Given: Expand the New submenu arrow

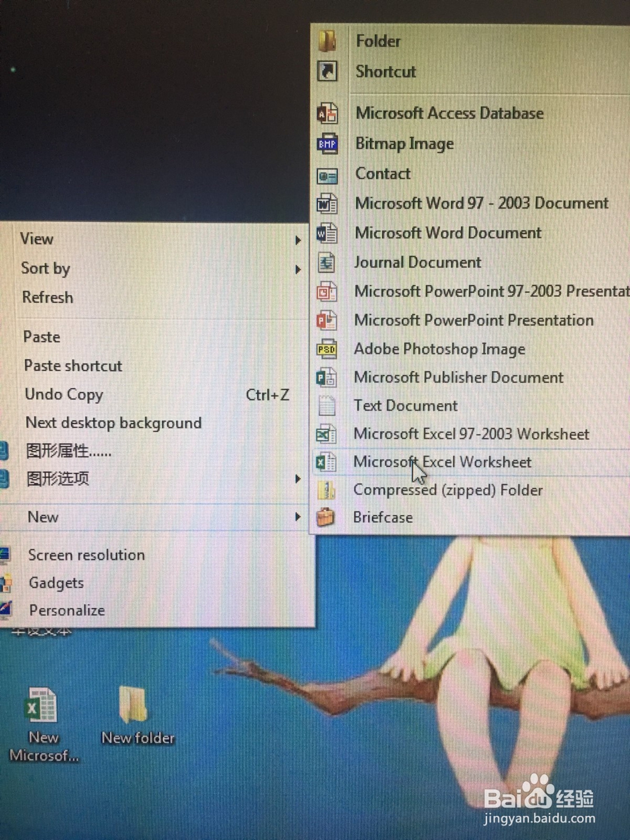Looking at the screenshot, I should tap(297, 517).
